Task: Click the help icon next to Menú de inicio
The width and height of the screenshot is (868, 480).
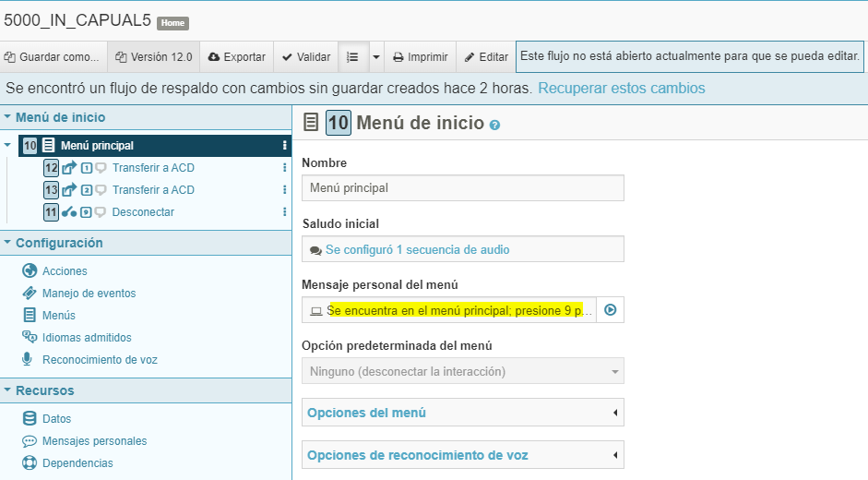Action: coord(495,126)
